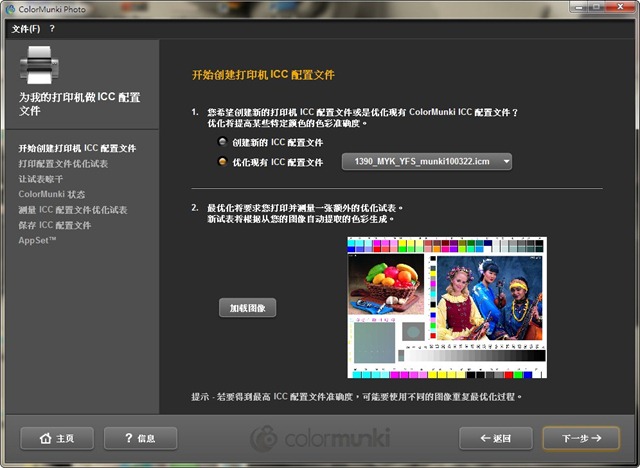Click the test chart image thumbnail

point(447,307)
